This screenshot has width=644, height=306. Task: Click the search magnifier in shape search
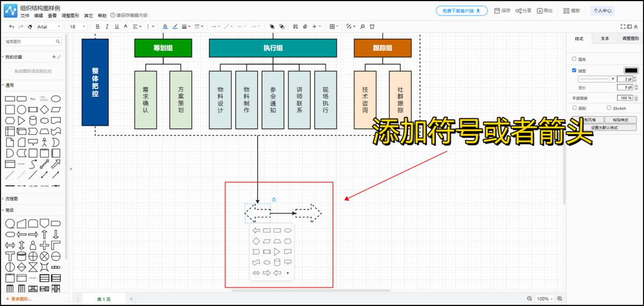tap(58, 41)
